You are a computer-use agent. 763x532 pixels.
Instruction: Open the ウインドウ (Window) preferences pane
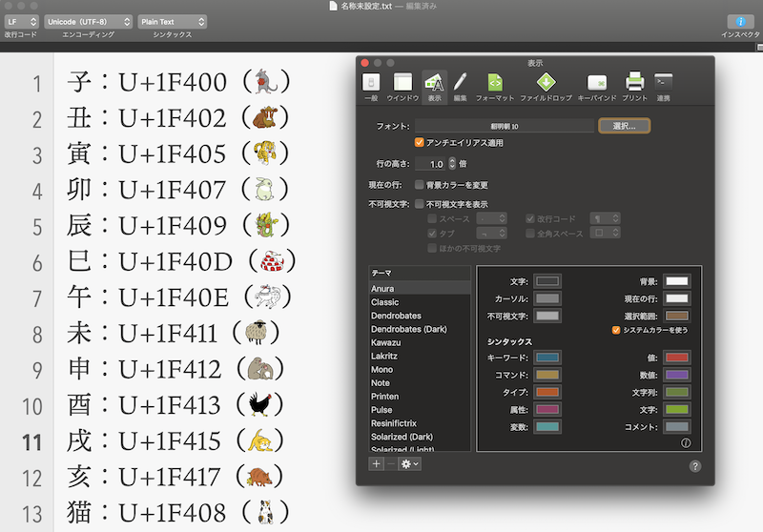[x=402, y=84]
